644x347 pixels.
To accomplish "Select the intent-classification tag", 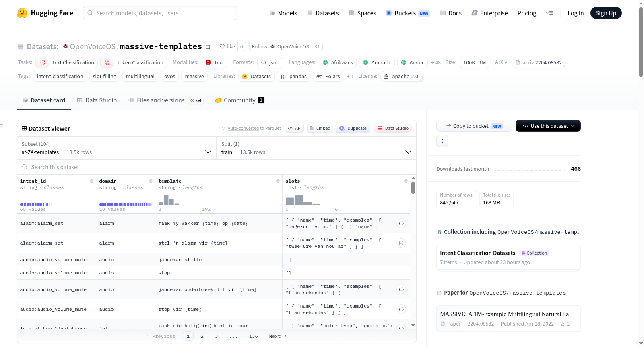I will click(60, 76).
